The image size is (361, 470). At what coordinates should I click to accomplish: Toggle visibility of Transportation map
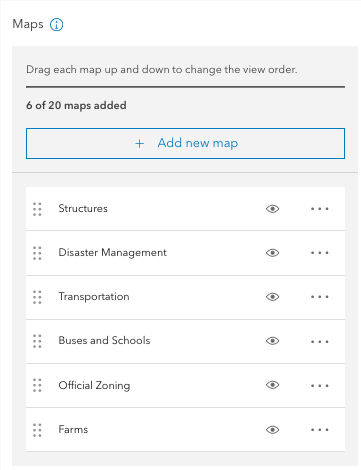(x=272, y=297)
